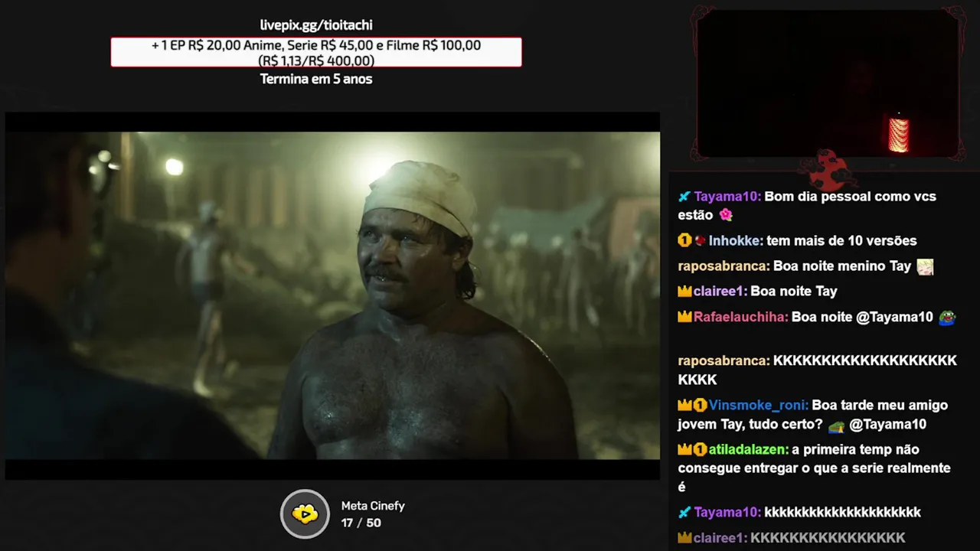Click the "Meta Cinefy" label
980x551 pixels.
click(x=373, y=506)
